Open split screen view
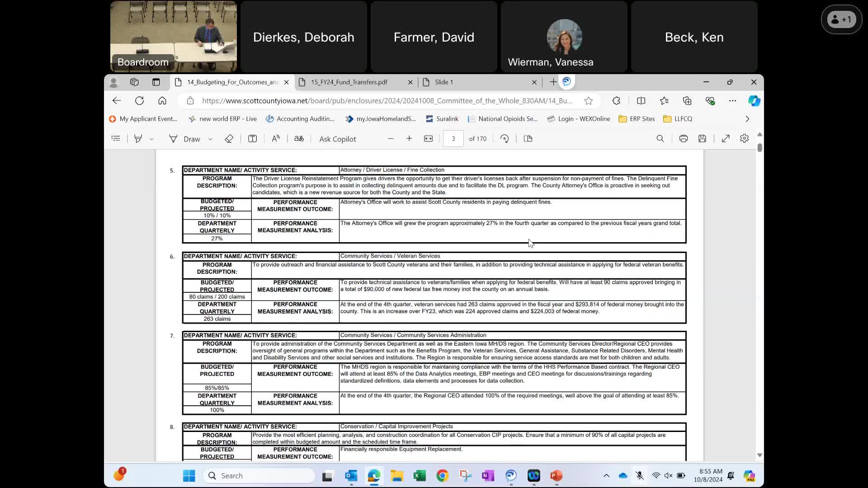Image resolution: width=868 pixels, height=488 pixels. tap(641, 101)
